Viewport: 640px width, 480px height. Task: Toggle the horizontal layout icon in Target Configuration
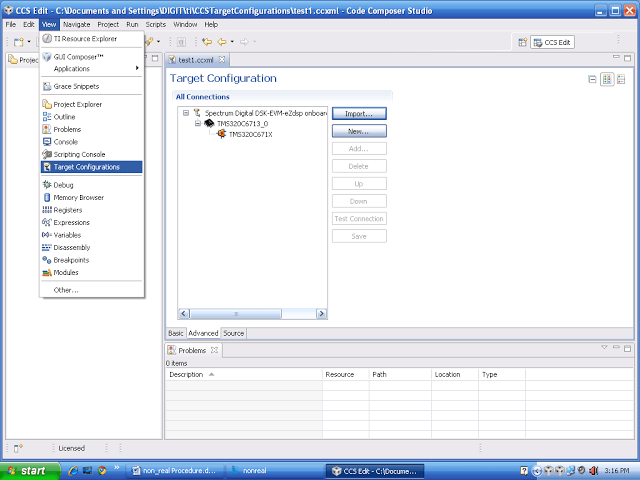[x=607, y=79]
